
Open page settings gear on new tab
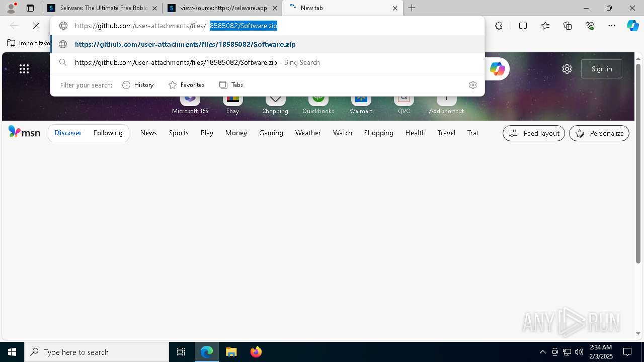567,69
